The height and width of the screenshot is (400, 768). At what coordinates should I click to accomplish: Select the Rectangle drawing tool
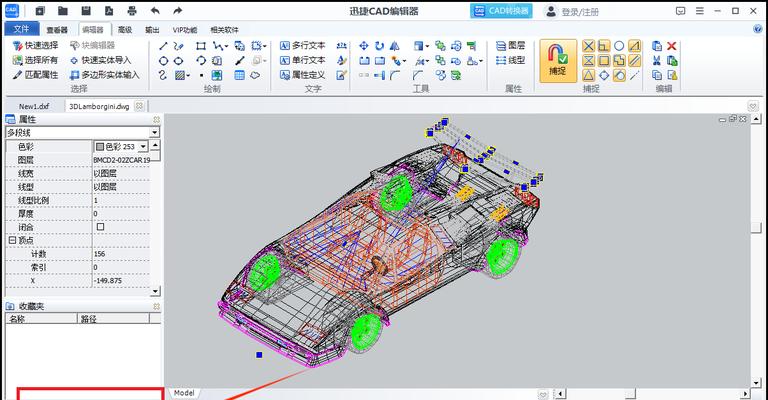point(200,46)
